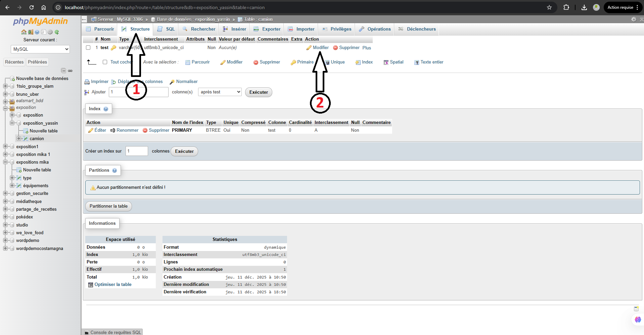Open the Insérer tab
The height and width of the screenshot is (335, 644).
234,29
